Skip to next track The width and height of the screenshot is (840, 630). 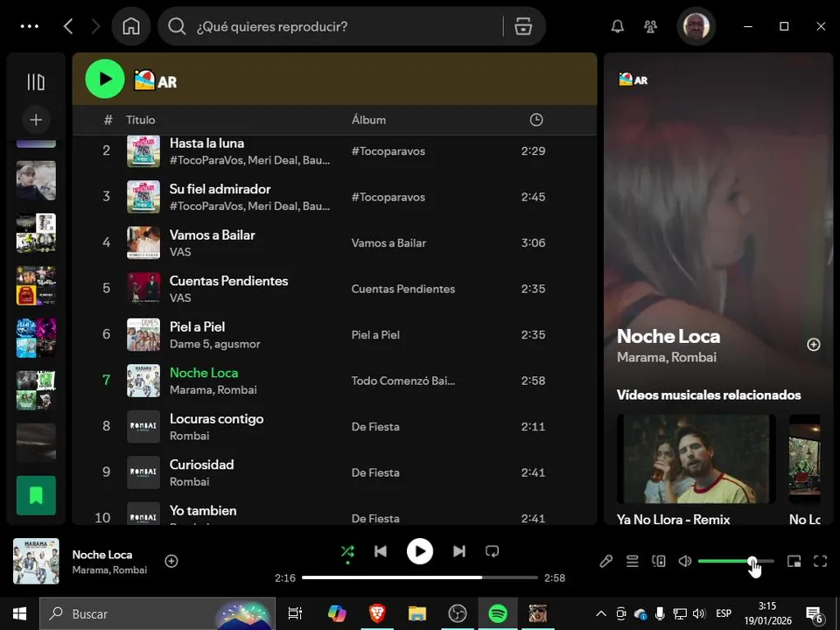459,551
